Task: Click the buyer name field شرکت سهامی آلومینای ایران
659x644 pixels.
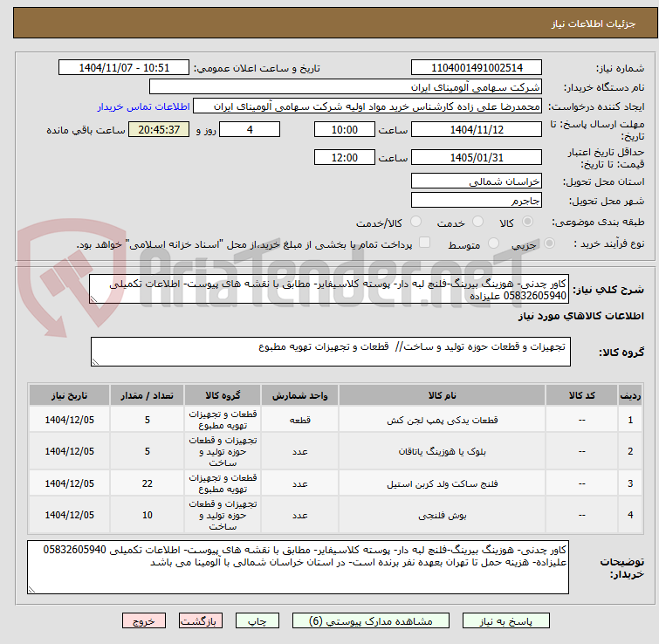Action: 346,87
